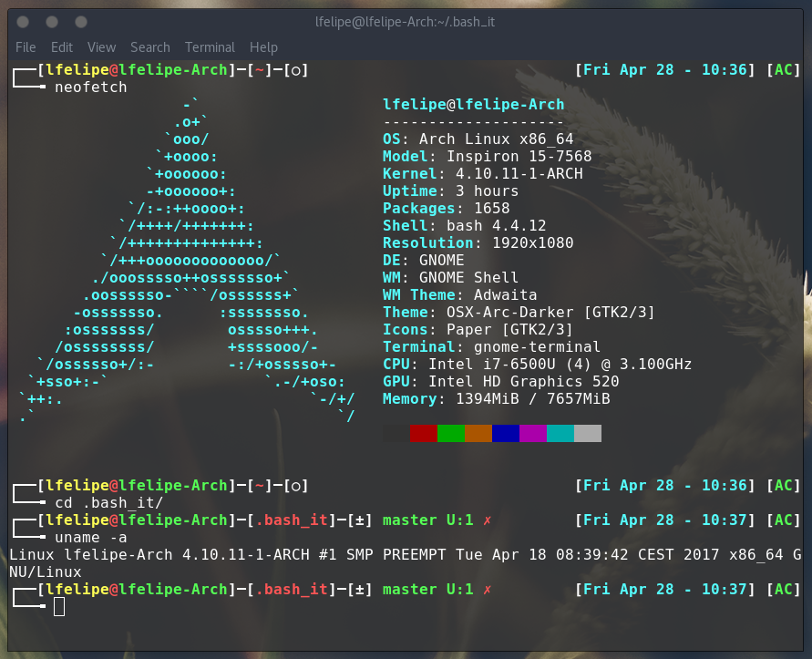The height and width of the screenshot is (659, 812).
Task: Click the light gray block in the neofetch palette
Action: tap(588, 433)
